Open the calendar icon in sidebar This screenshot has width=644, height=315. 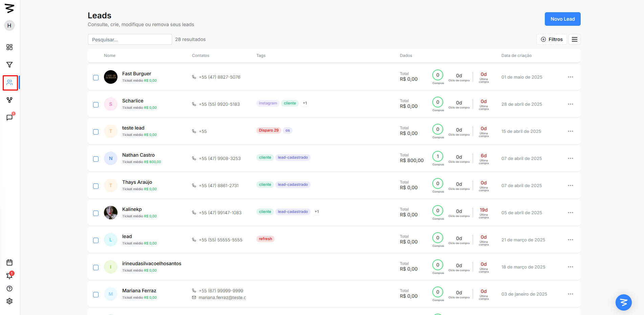9,262
